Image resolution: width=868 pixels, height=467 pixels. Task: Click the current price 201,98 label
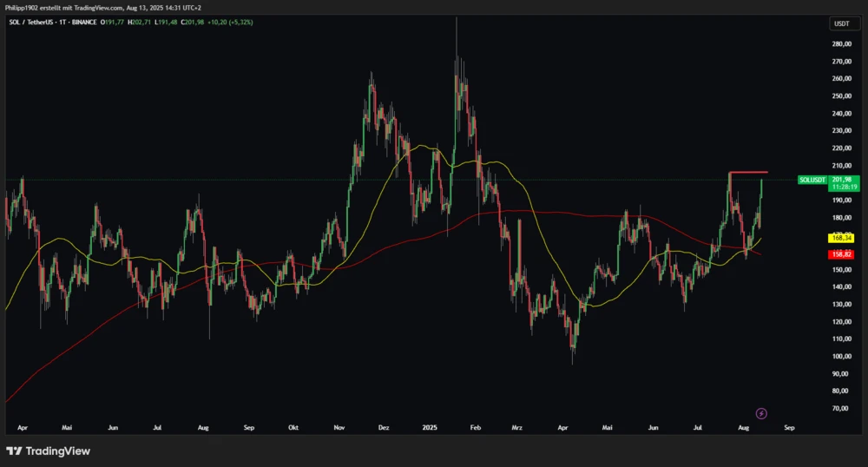pos(841,179)
